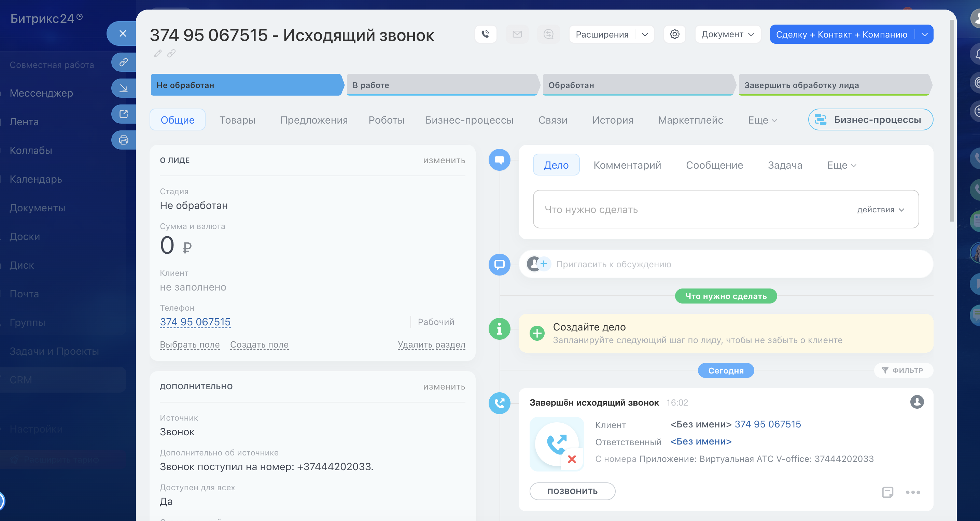This screenshot has height=521, width=980.
Task: Open the settings gear icon in header
Action: coord(674,34)
